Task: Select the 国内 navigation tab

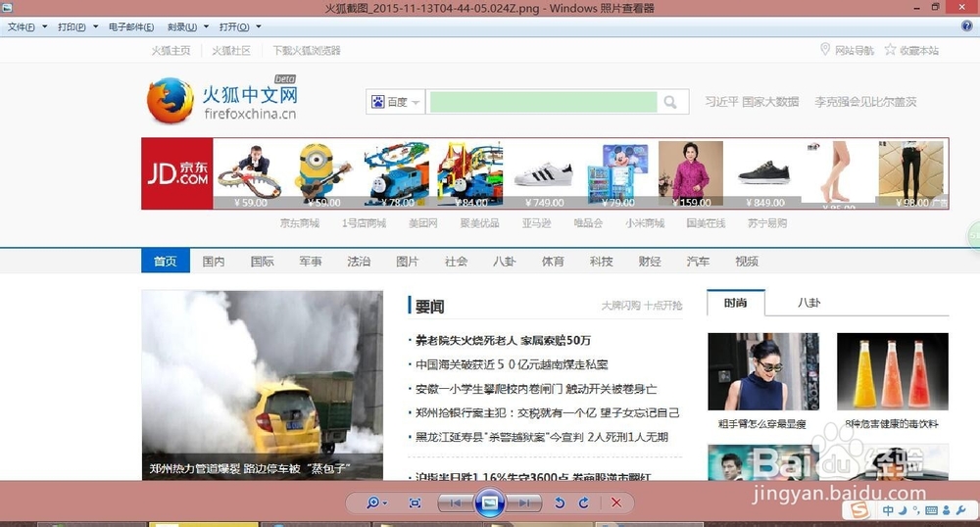Action: [213, 262]
